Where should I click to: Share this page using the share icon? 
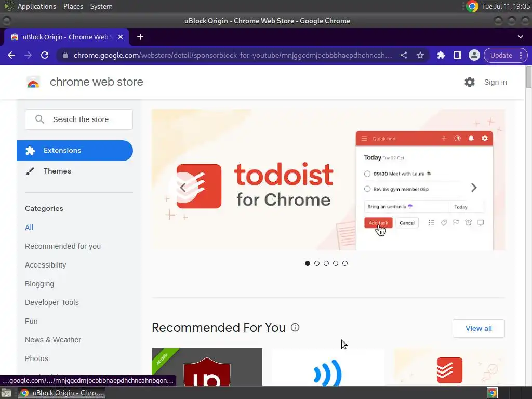[403, 55]
